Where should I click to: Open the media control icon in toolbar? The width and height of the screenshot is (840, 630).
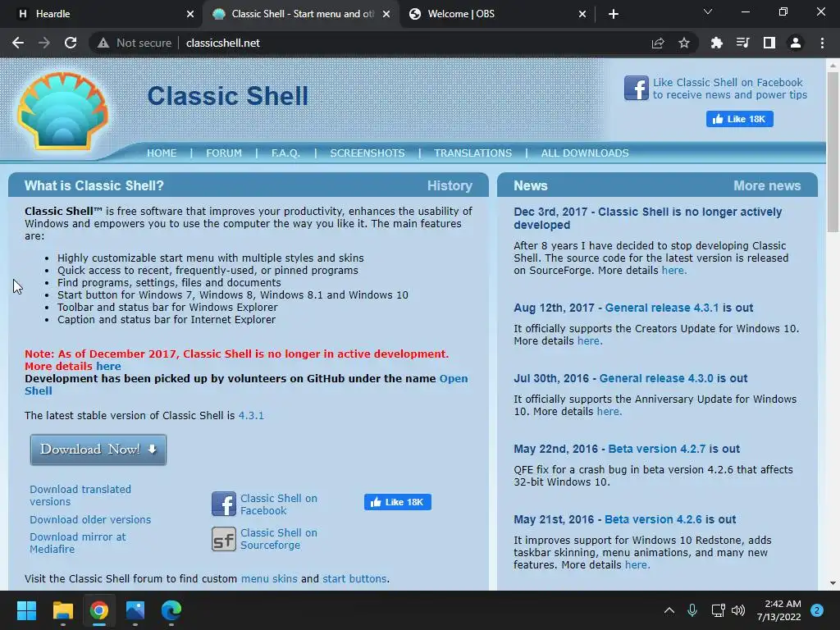(x=742, y=43)
